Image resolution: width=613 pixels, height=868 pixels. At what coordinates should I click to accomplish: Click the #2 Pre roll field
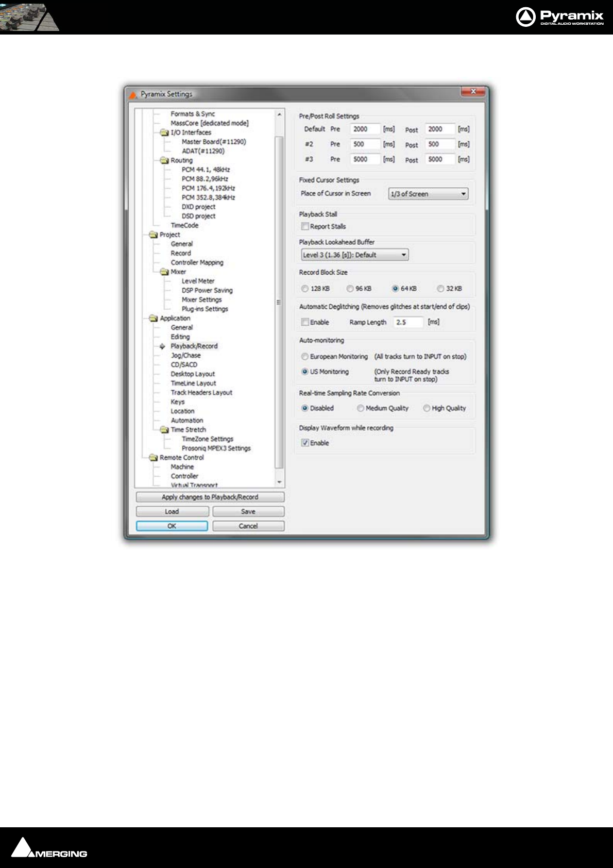(x=365, y=144)
